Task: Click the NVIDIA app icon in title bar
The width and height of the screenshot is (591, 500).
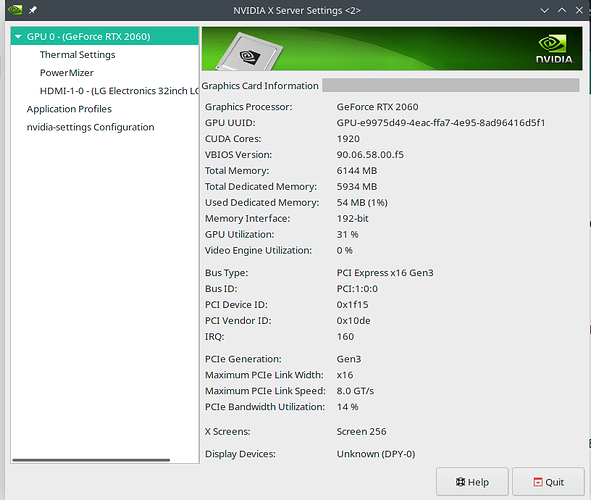Action: (15, 9)
